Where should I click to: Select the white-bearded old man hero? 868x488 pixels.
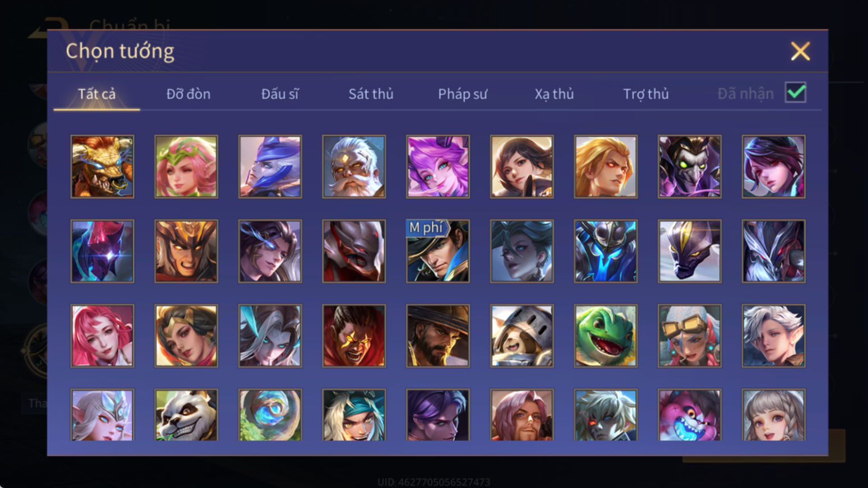click(354, 166)
